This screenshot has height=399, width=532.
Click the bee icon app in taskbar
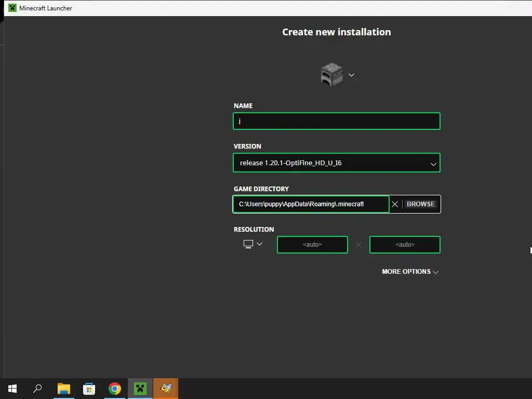(166, 389)
